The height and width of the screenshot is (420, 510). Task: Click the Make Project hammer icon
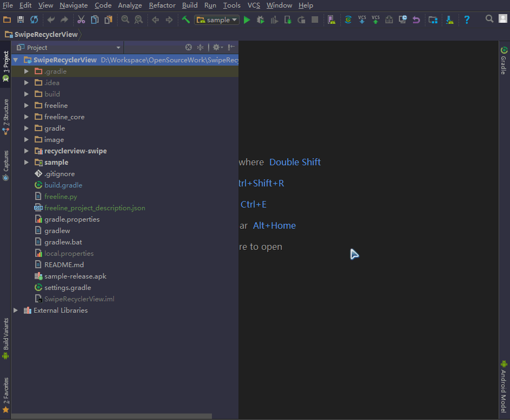click(x=186, y=20)
